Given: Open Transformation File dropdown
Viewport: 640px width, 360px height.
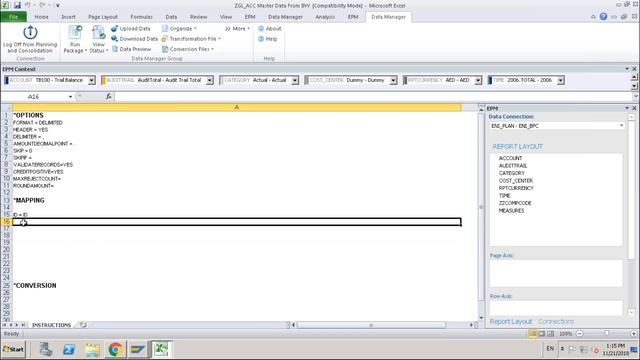Looking at the screenshot, I should pos(191,39).
